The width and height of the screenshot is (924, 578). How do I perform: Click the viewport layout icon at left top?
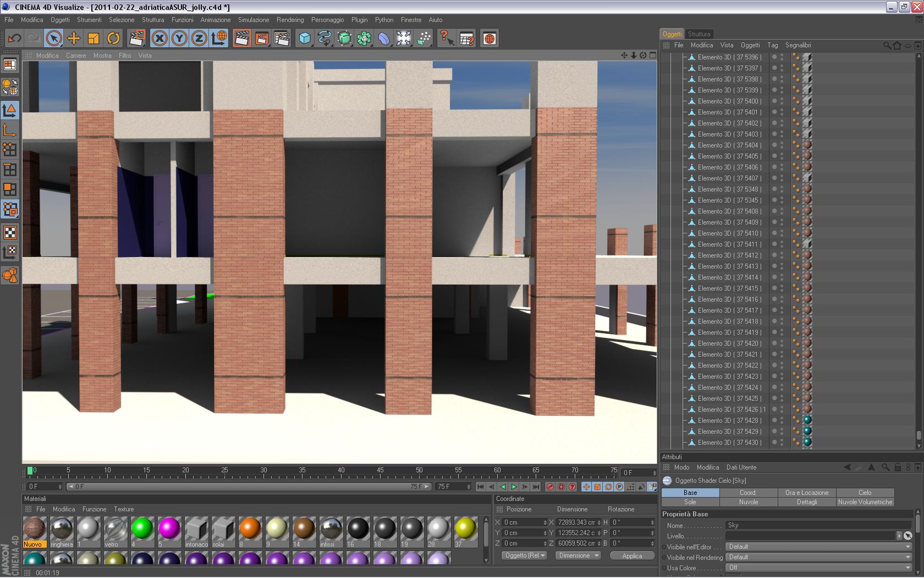(x=10, y=65)
